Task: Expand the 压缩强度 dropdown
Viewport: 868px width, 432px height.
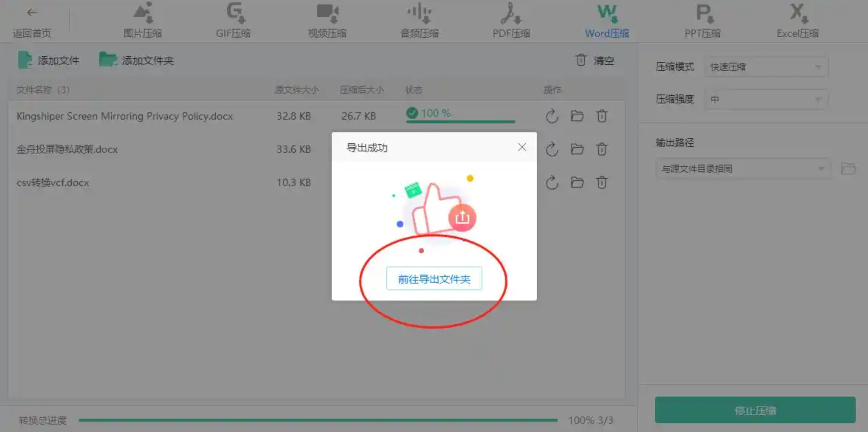Action: point(766,99)
